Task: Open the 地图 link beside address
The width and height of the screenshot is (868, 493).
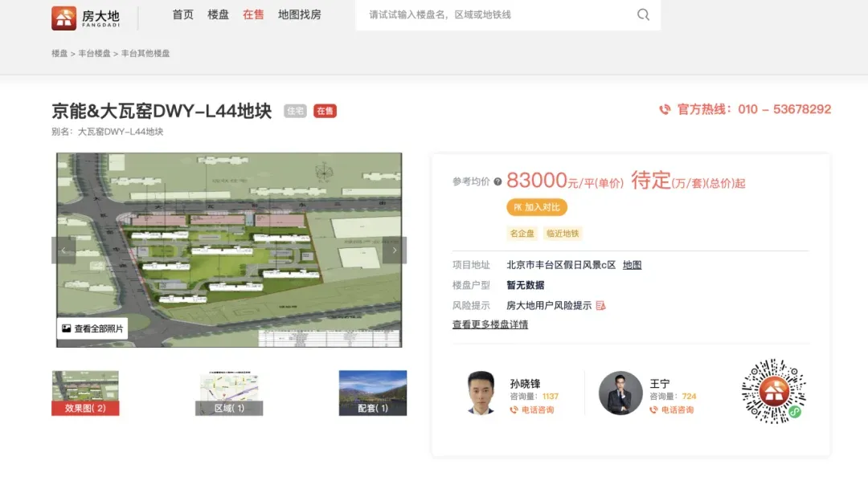Action: tap(633, 265)
